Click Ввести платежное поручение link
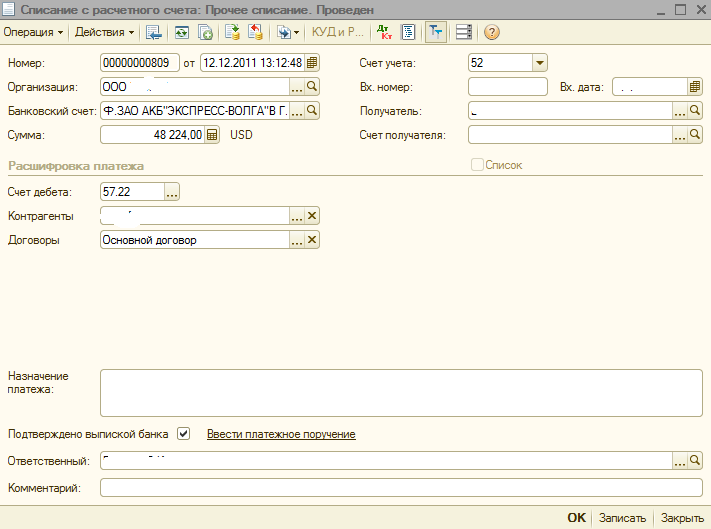 (x=281, y=434)
